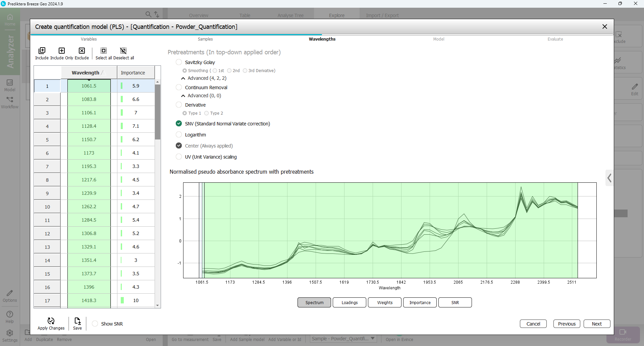
Task: Select the 2nd derivative radio option
Action: (x=229, y=71)
